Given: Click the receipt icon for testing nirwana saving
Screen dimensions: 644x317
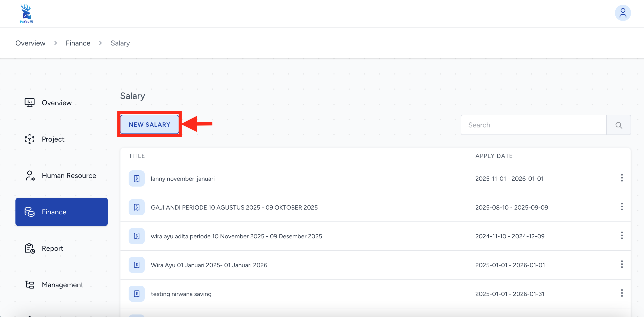Looking at the screenshot, I should click(x=137, y=294).
